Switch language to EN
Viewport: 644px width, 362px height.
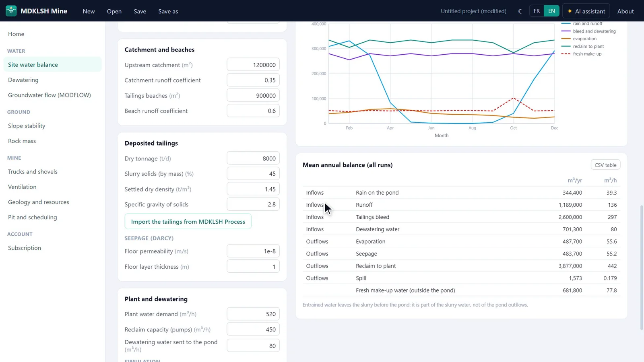[x=551, y=11]
